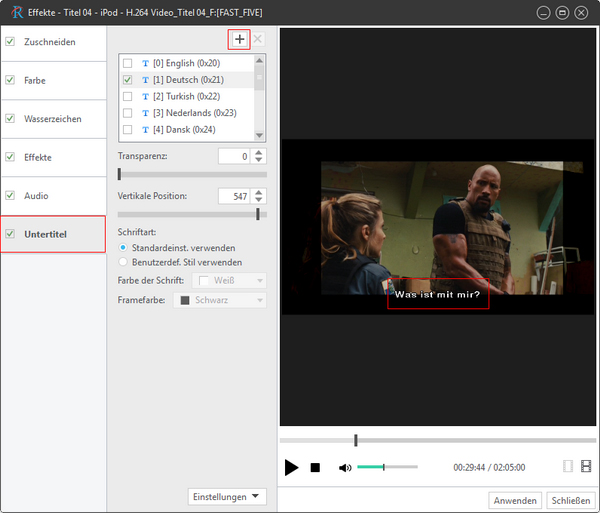600x513 pixels.
Task: Toggle the Audio checkbox
Action: (10, 195)
